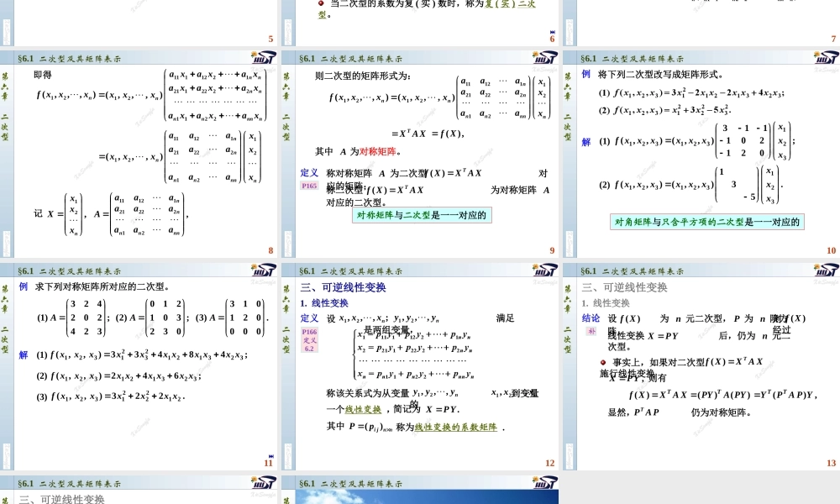This screenshot has height=504, width=840.
Task: Click page number 13 on its slide
Action: pos(830,461)
